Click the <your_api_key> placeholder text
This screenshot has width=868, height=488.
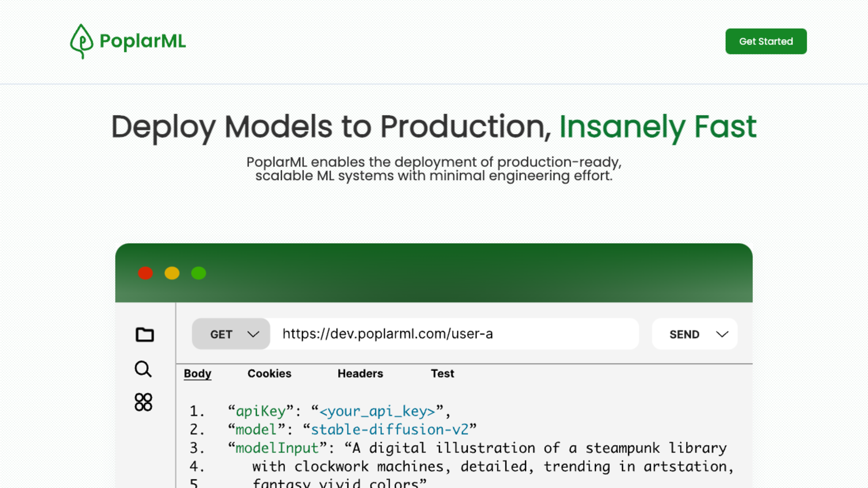pos(377,411)
